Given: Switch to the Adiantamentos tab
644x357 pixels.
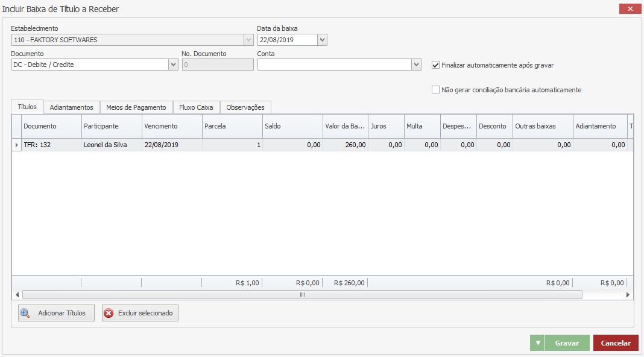Looking at the screenshot, I should 71,107.
